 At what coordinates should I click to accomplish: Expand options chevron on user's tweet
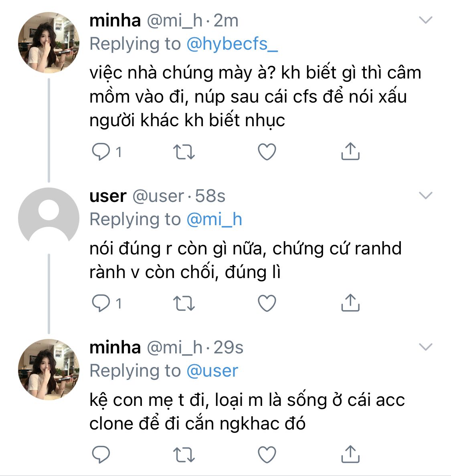pos(425,195)
